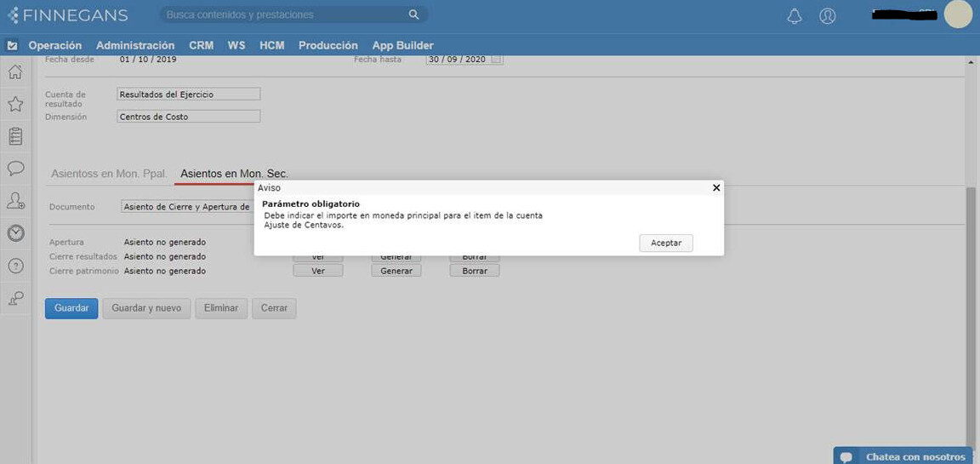The width and height of the screenshot is (980, 464).
Task: Click the round user avatar
Action: [x=958, y=14]
